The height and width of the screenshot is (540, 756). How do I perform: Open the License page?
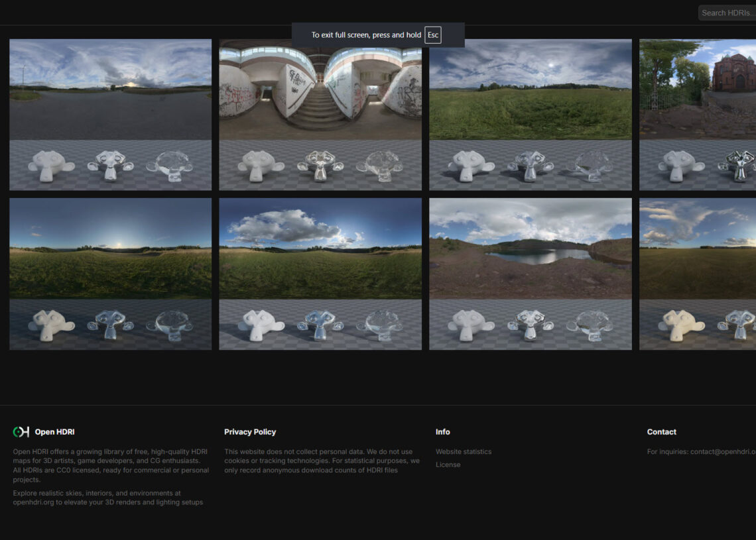448,464
